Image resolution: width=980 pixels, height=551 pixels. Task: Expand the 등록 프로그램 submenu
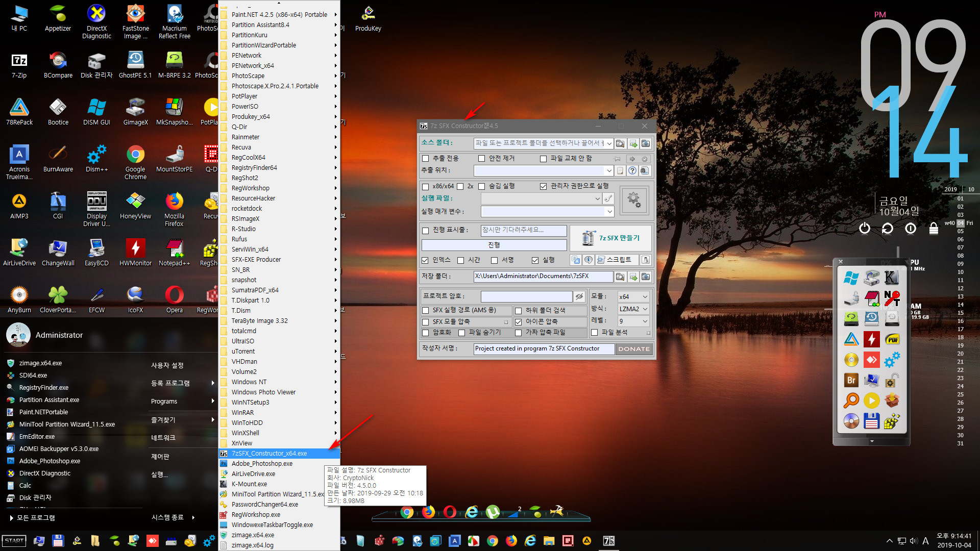183,383
